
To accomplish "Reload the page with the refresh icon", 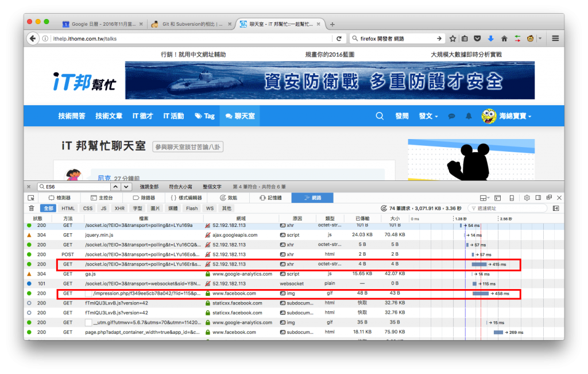I will (339, 38).
